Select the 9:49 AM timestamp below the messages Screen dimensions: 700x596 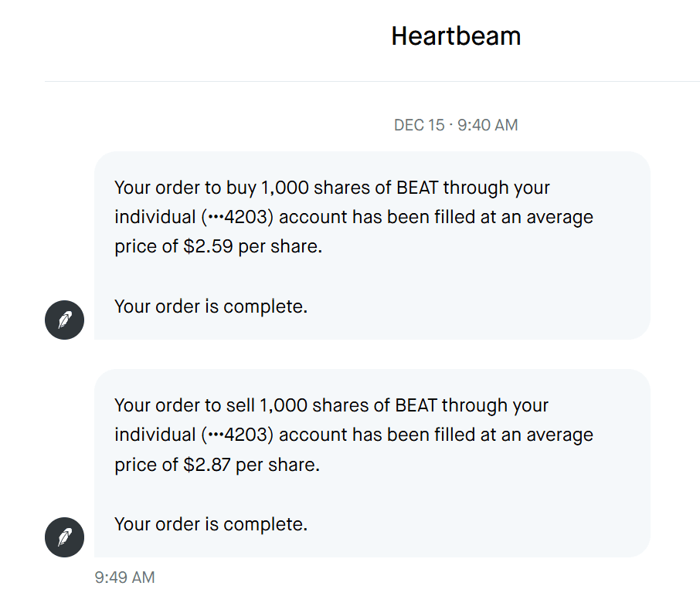click(x=124, y=577)
